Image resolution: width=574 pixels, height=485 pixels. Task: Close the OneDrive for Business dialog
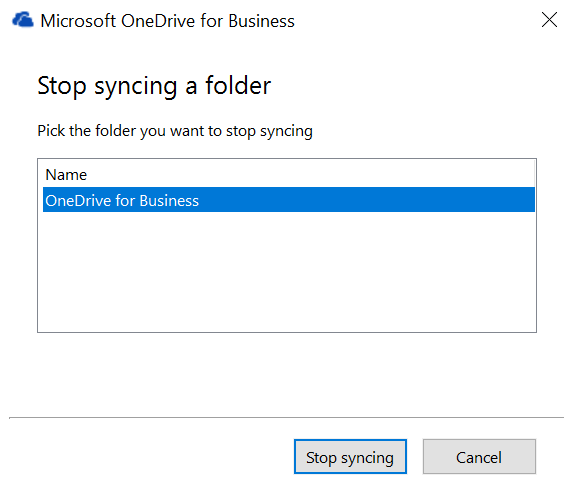tap(549, 20)
